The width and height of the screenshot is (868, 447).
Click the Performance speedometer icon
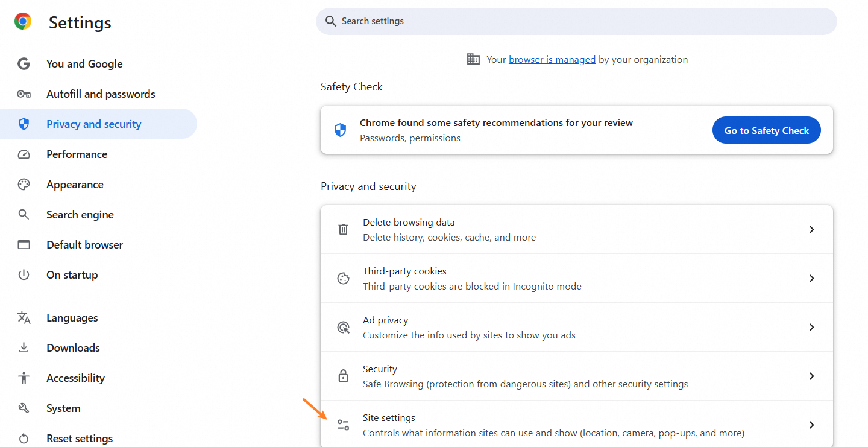(x=24, y=154)
